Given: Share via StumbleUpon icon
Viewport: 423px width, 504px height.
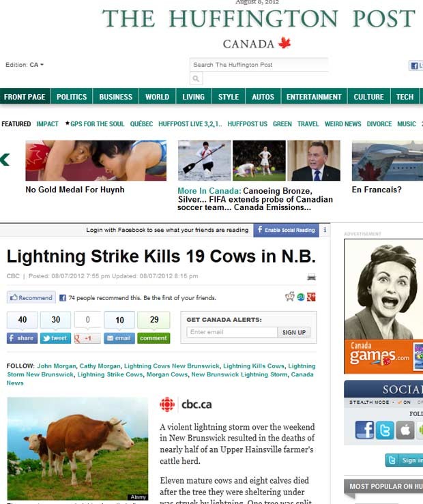Looking at the screenshot, I should point(301,297).
